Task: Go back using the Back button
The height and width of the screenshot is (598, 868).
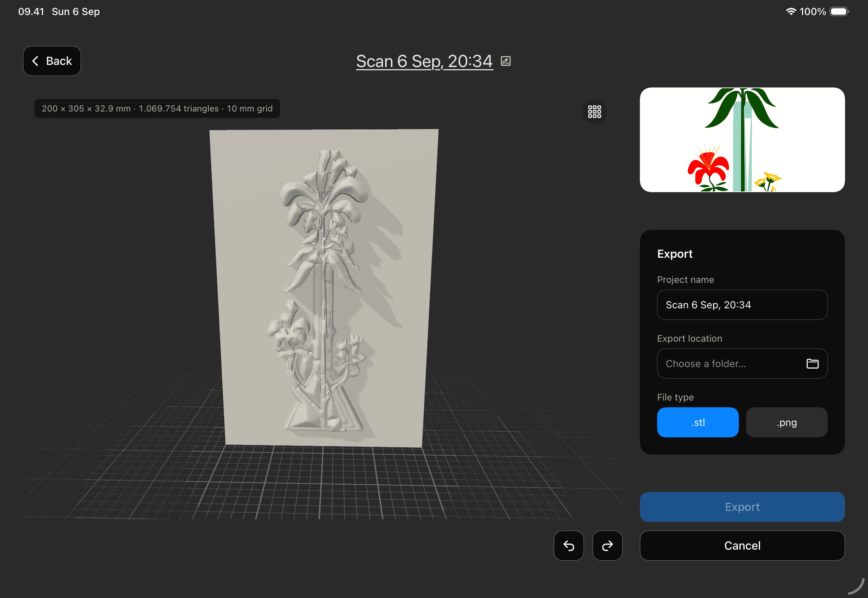Action: pyautogui.click(x=52, y=61)
